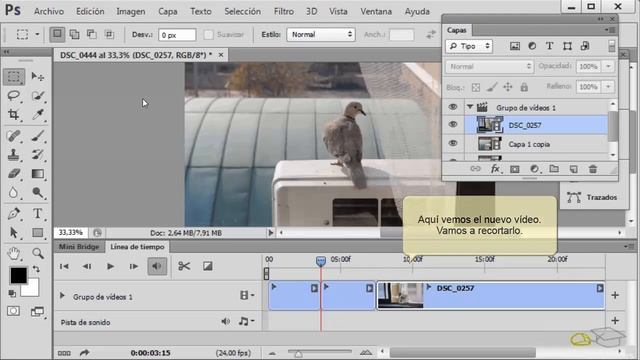Hide the Grupo de vídeos 1 layer group
The image size is (640, 360).
[x=453, y=107]
